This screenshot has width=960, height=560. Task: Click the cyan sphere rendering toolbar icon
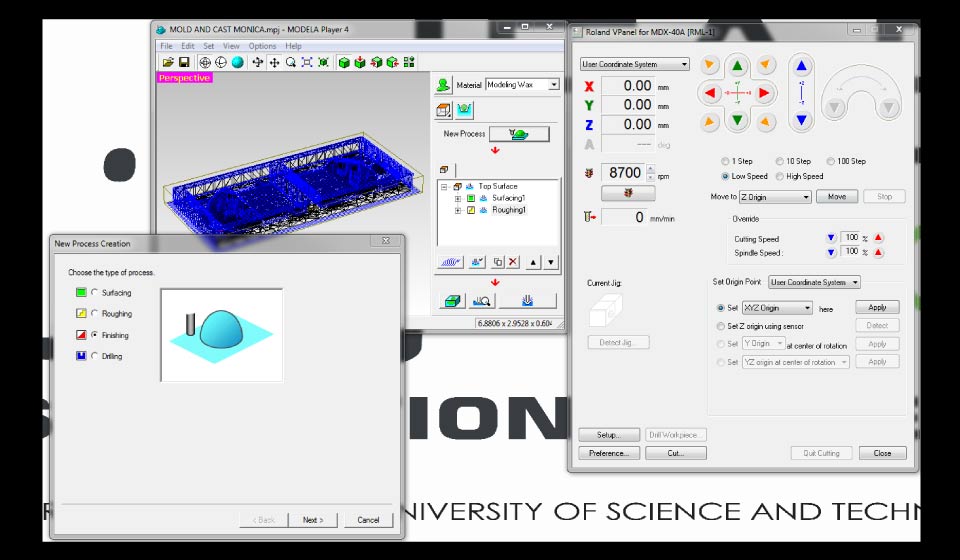pos(238,62)
